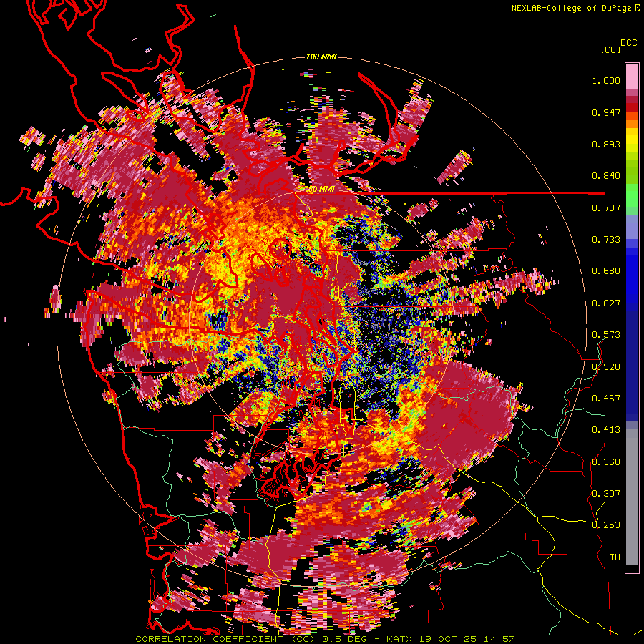The image size is (644, 644).
Task: Click the TH threshold label
Action: [x=615, y=557]
